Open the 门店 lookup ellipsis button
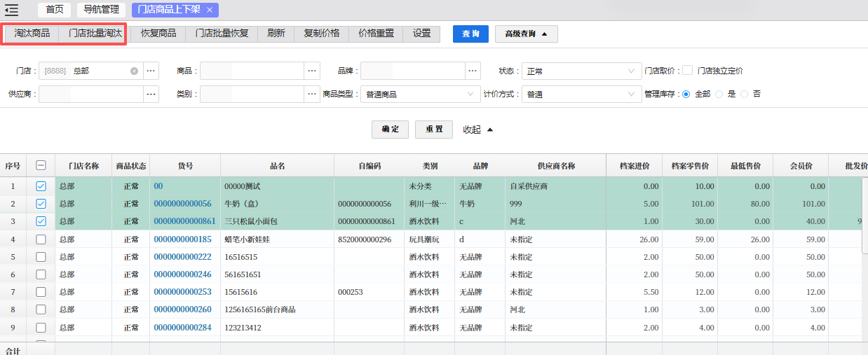The width and height of the screenshot is (868, 355). (151, 71)
